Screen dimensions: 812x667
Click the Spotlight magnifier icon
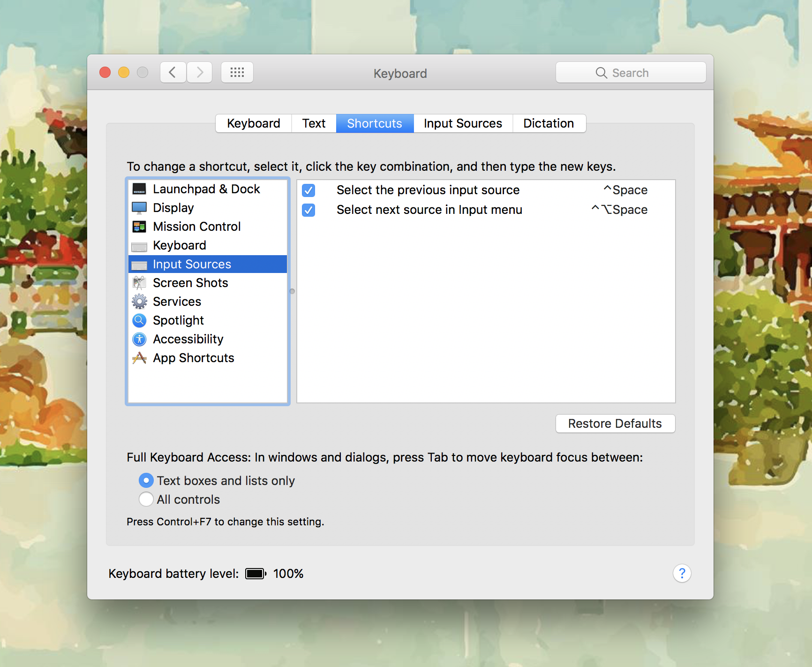pos(139,320)
